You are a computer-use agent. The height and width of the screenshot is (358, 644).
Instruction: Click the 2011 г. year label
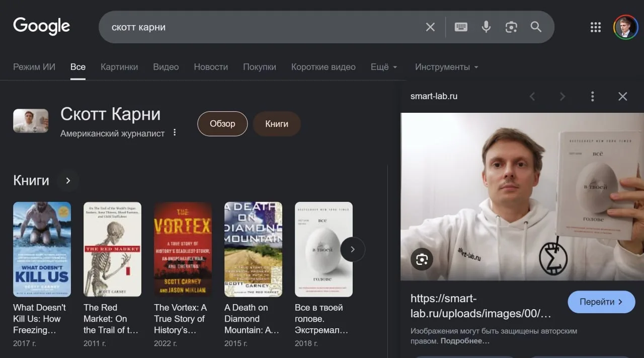click(x=95, y=343)
